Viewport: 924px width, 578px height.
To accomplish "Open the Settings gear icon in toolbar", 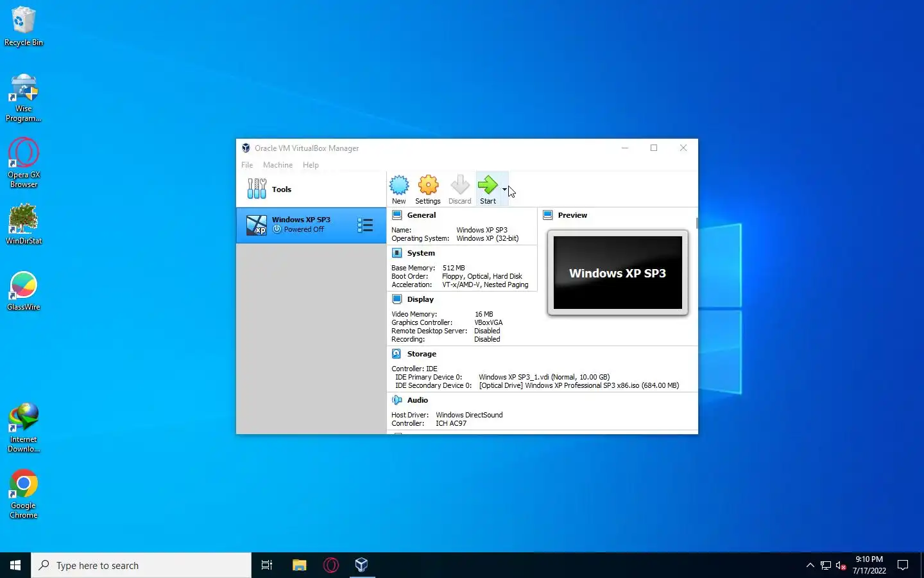I will 428,189.
